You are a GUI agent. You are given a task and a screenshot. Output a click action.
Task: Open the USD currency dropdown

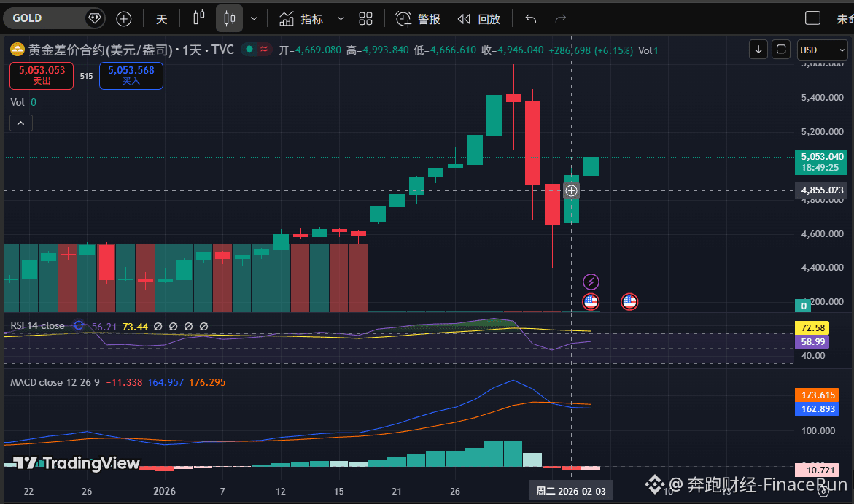[x=822, y=50]
